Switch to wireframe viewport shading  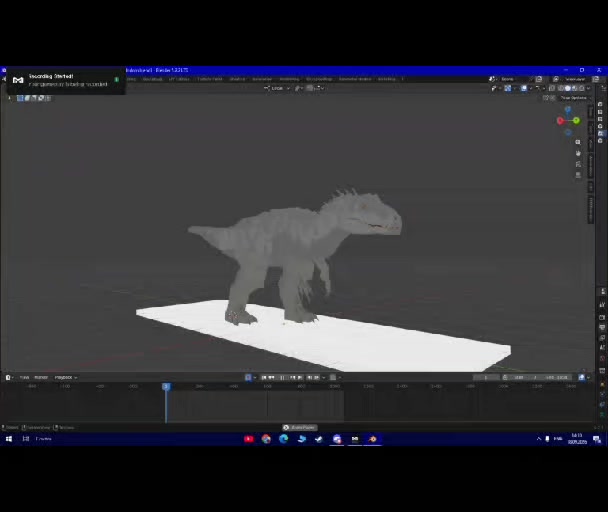pyautogui.click(x=561, y=88)
